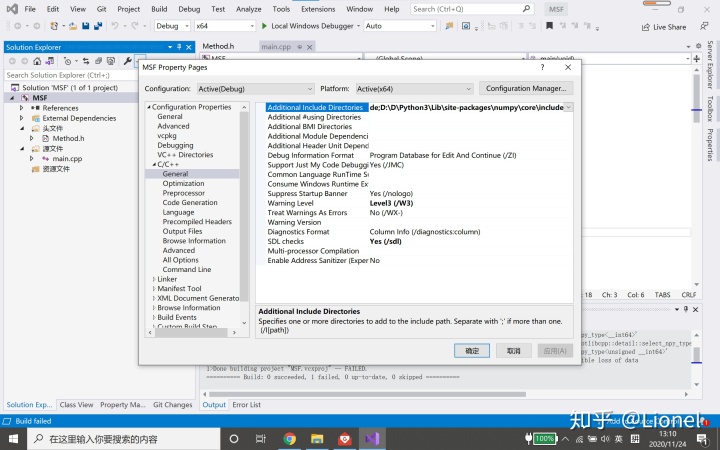The height and width of the screenshot is (450, 720).
Task: Open the x64 solution platform dropdown
Action: pyautogui.click(x=225, y=26)
